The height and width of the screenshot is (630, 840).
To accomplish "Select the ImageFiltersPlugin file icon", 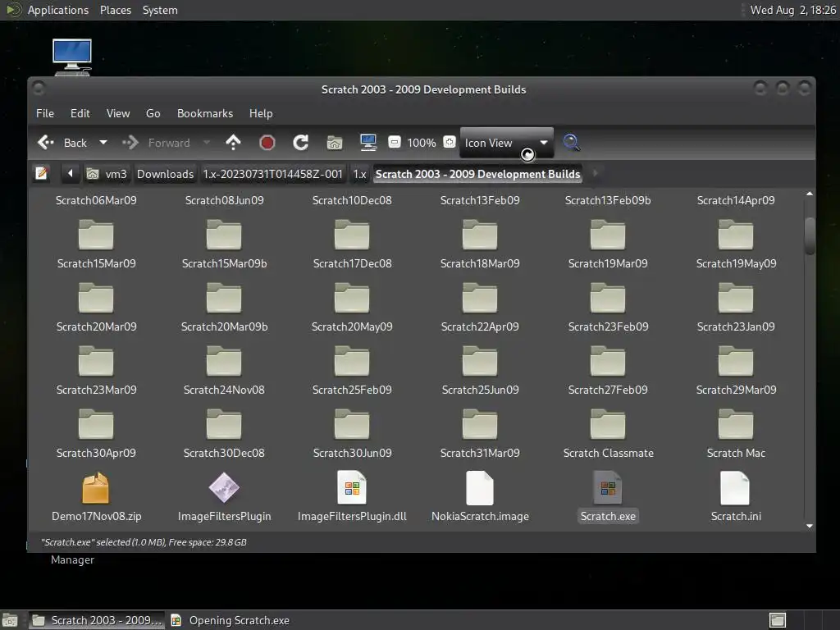I will [224, 488].
